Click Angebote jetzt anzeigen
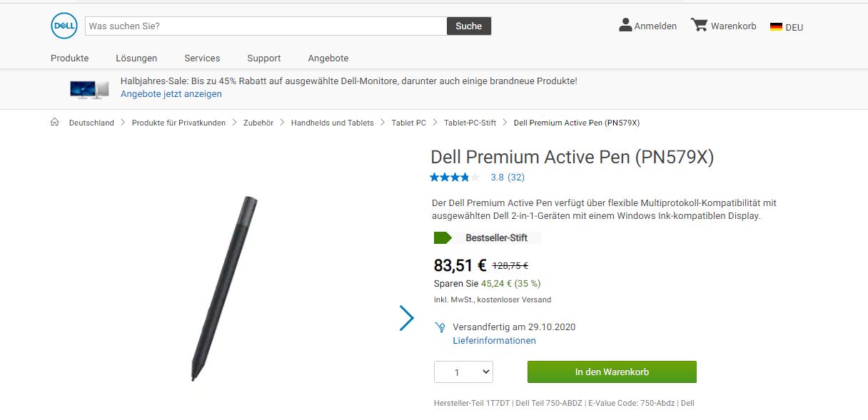 (171, 93)
